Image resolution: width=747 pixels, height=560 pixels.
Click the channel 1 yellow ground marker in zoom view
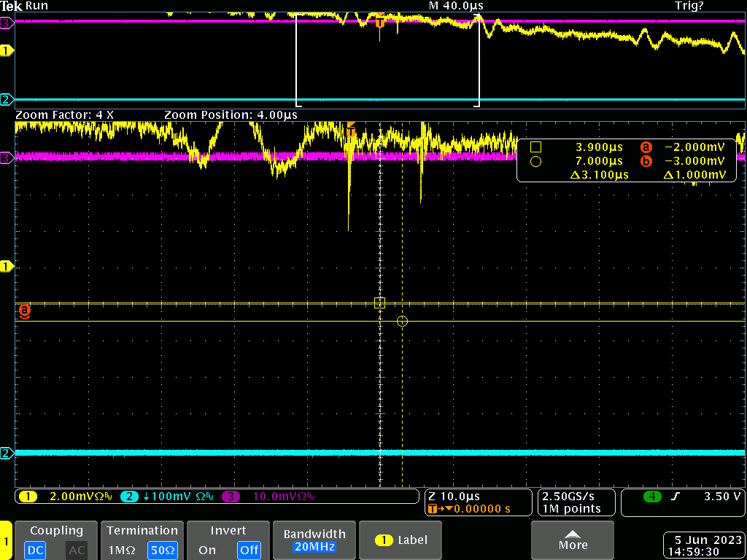(x=7, y=267)
